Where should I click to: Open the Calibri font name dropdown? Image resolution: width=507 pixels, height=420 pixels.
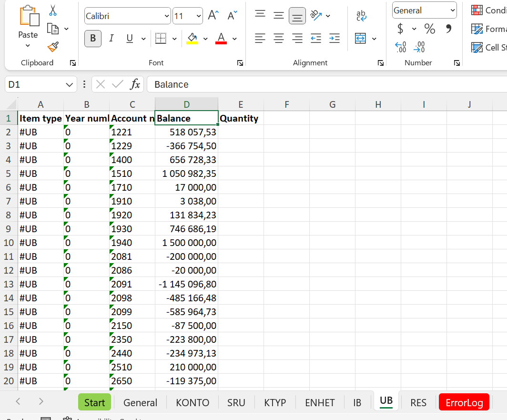tap(166, 16)
